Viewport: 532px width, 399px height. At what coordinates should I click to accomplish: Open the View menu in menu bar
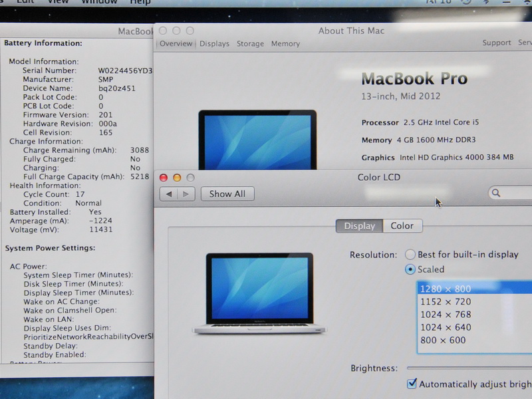(58, 2)
